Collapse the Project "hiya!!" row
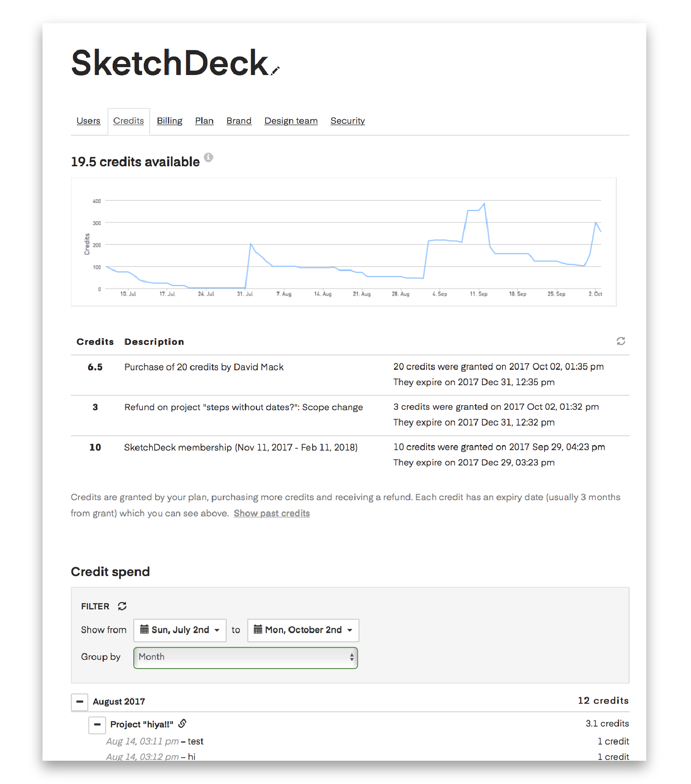 [x=97, y=724]
